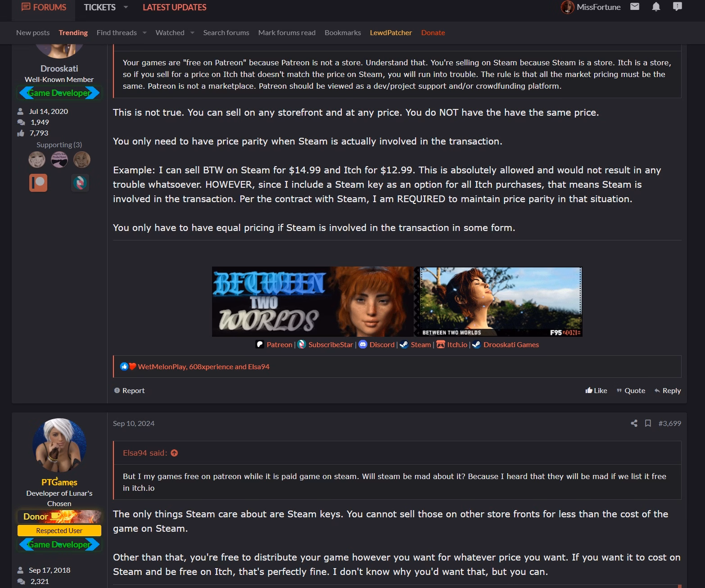The width and height of the screenshot is (705, 588).
Task: Open Bookmarks page
Action: [343, 32]
